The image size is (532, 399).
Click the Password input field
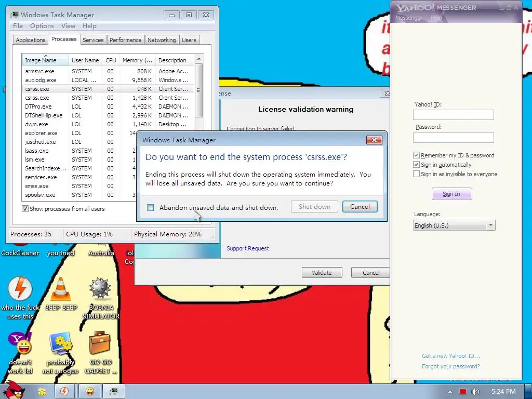pos(453,137)
